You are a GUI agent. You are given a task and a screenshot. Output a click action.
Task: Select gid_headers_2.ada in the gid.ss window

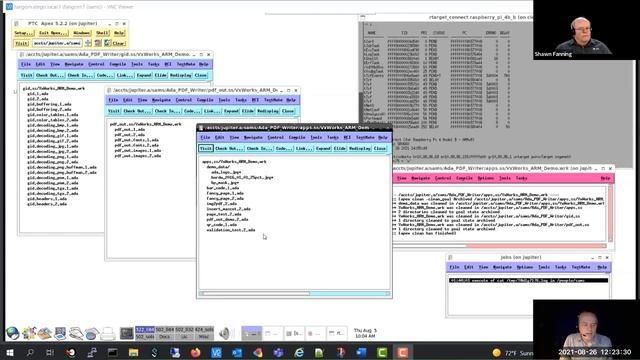[47, 204]
